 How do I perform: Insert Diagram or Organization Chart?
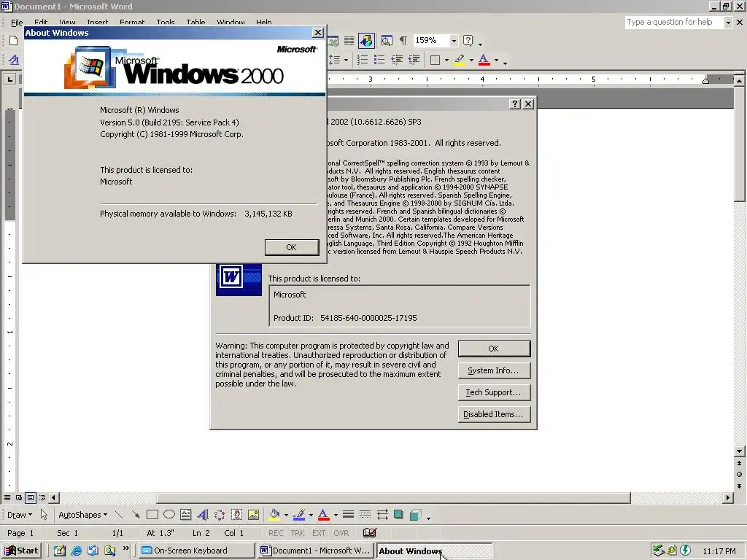click(219, 515)
